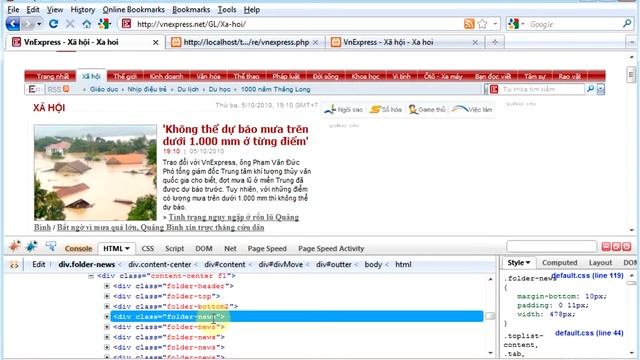Open the site search options dropdown
The image size is (640, 360).
click(600, 89)
